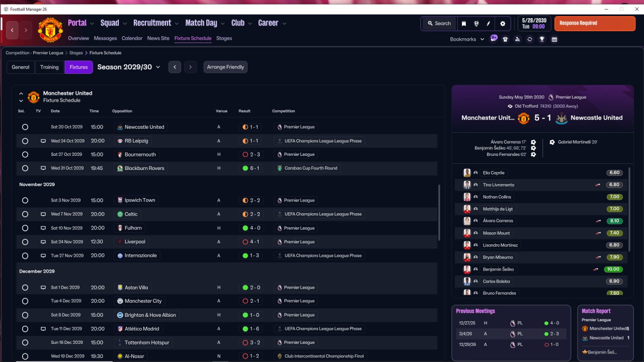Click the Newcastle United crest in match header
The image size is (644, 362).
coord(562,118)
